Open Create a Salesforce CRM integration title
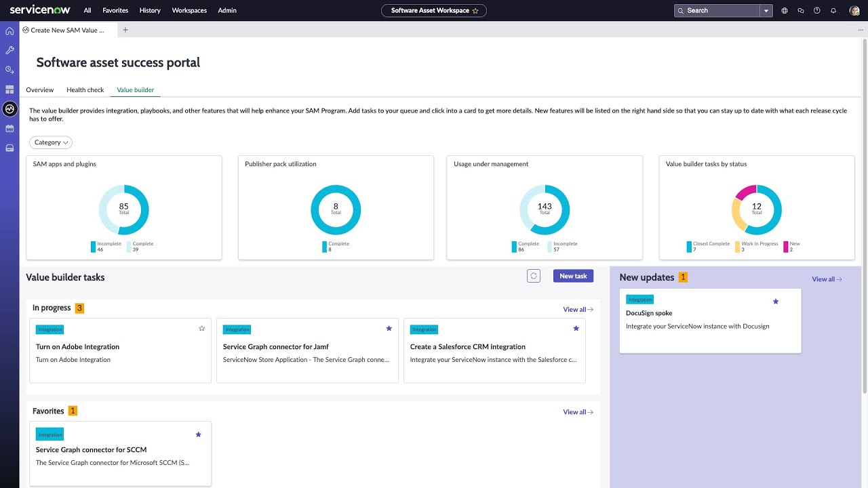868x488 pixels. pyautogui.click(x=468, y=347)
